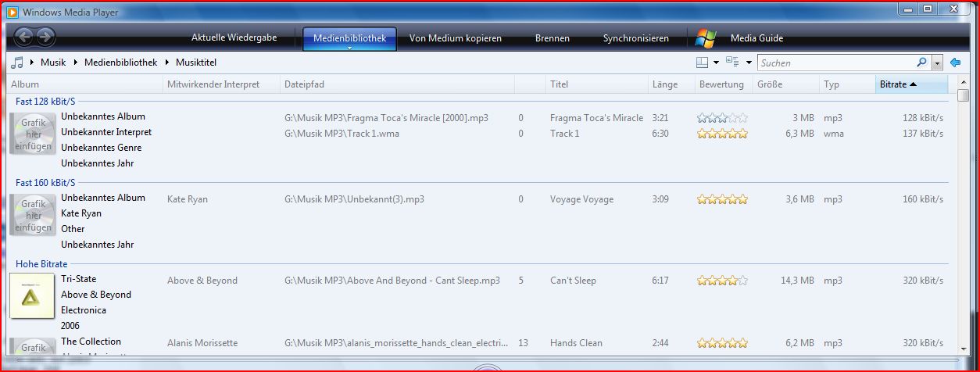The height and width of the screenshot is (372, 980).
Task: Select the Can't Sleep title
Action: 573,281
